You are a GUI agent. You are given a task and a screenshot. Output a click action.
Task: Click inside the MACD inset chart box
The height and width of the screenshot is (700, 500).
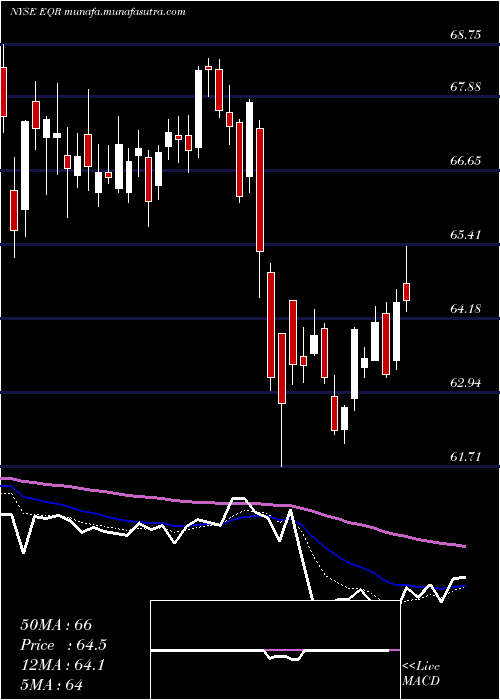coord(275,650)
